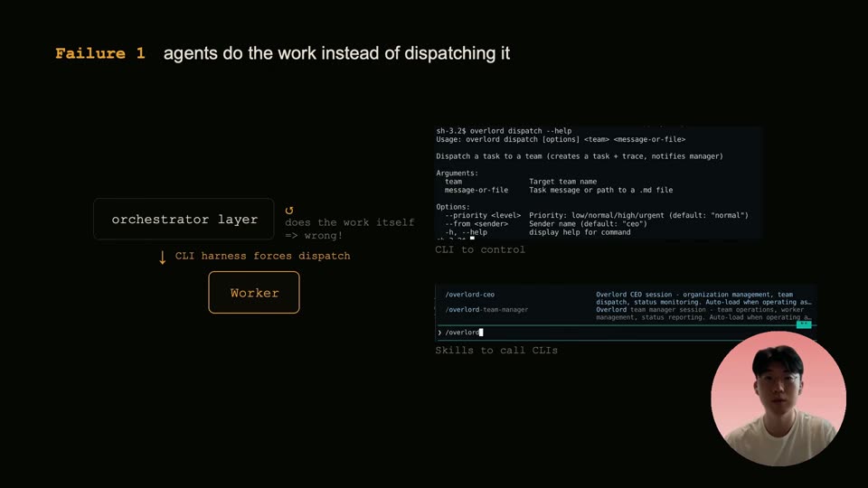The height and width of the screenshot is (488, 868).
Task: Click the 'Options:' heading in the terminal
Action: [453, 207]
